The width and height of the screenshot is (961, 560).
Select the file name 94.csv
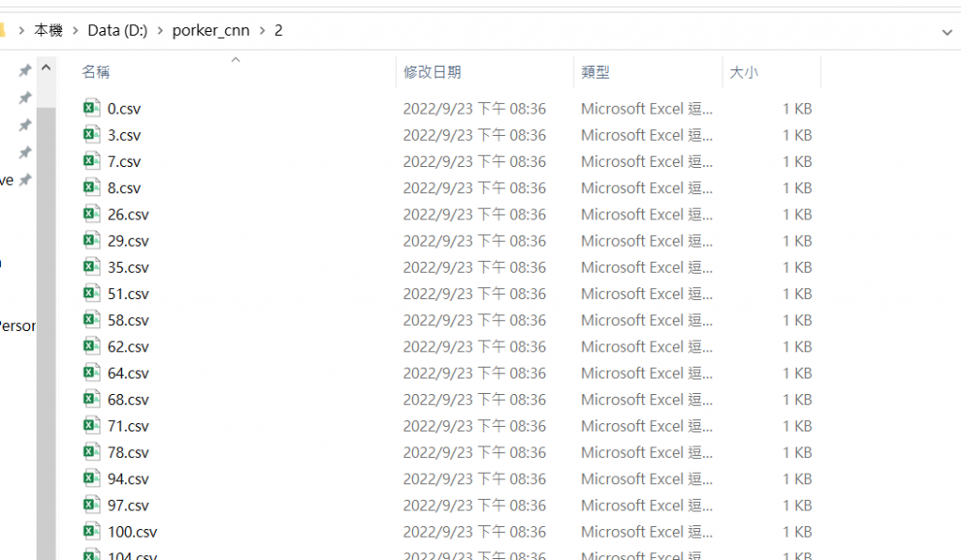tap(128, 478)
